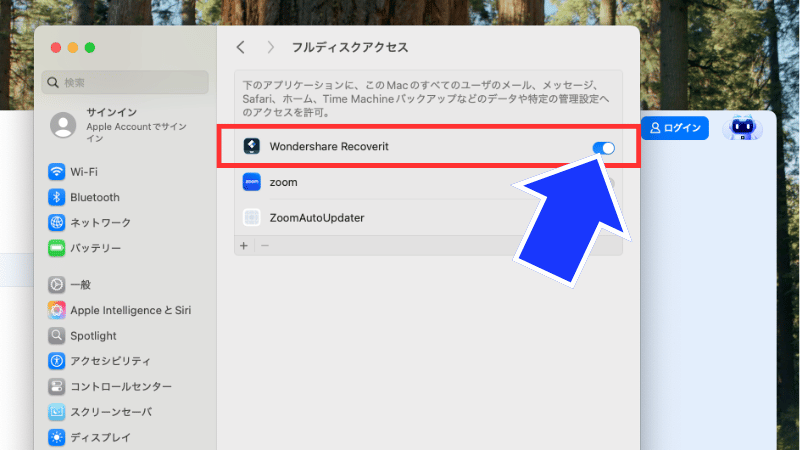Click the ディスプレイ sun icon
The width and height of the screenshot is (800, 450).
coord(57,437)
